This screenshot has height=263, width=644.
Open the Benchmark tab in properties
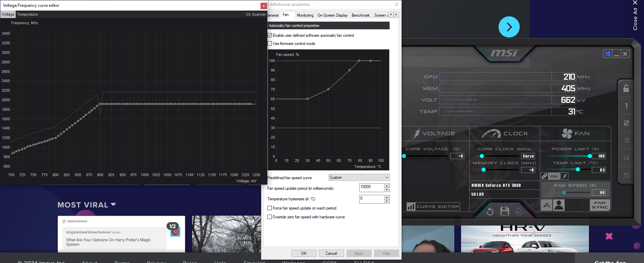(361, 15)
